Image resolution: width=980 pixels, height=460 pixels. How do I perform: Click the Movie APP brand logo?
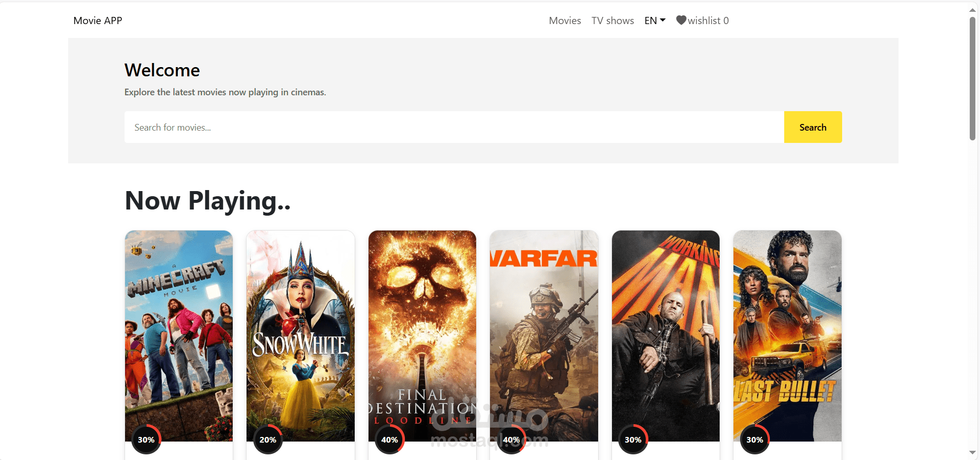coord(98,20)
